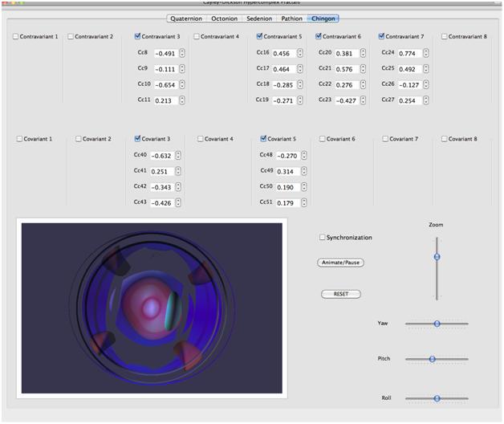Open the Sedenion tab
504x424 pixels.
point(258,18)
